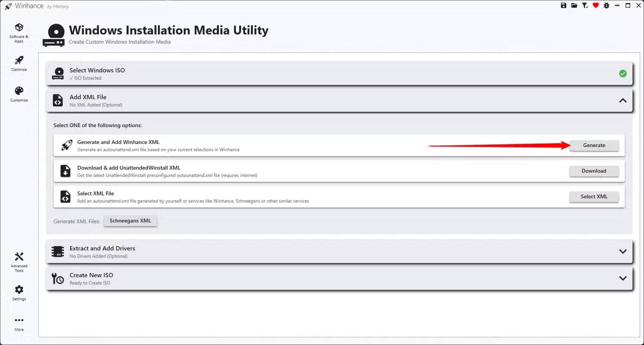This screenshot has width=644, height=345.
Task: Open the More menu in sidebar
Action: (19, 324)
